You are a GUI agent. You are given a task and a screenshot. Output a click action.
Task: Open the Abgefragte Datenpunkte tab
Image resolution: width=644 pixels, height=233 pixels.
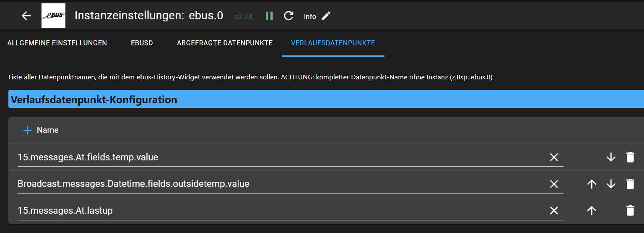(225, 43)
